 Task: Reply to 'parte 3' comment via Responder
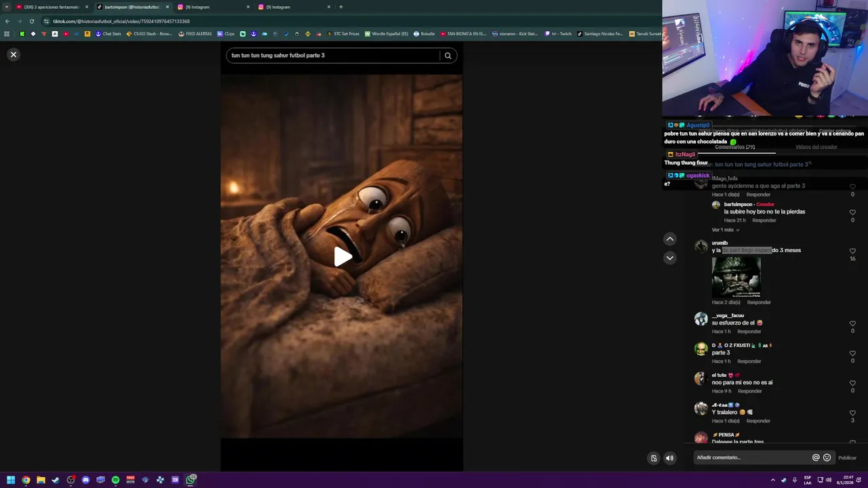(x=749, y=361)
